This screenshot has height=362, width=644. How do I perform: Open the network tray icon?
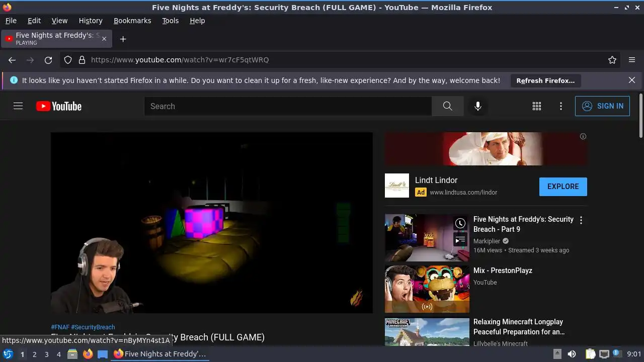tap(604, 354)
